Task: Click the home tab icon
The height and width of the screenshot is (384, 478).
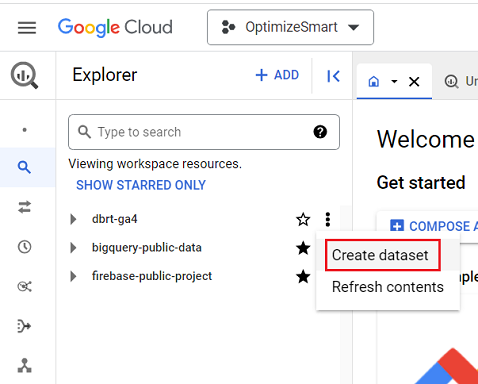Action: click(374, 81)
